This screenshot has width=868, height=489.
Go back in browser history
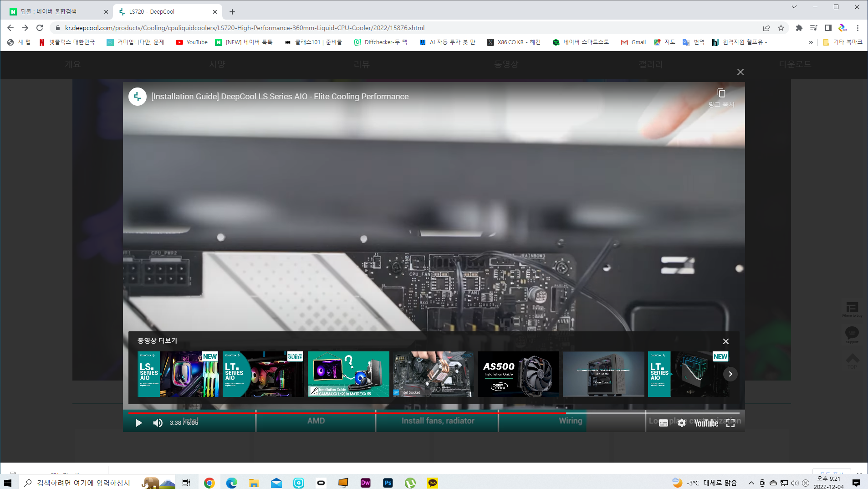[x=10, y=28]
